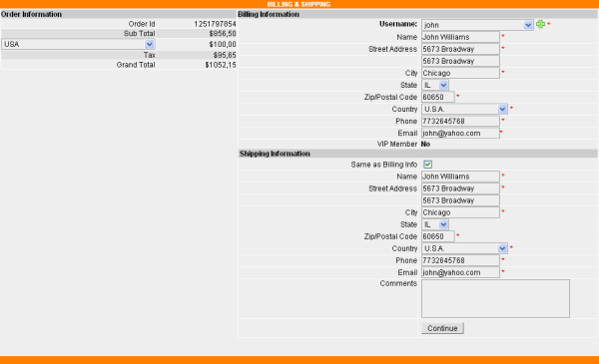The height and width of the screenshot is (364, 599).
Task: Click the shipping cost $100,00
Action: [x=223, y=44]
